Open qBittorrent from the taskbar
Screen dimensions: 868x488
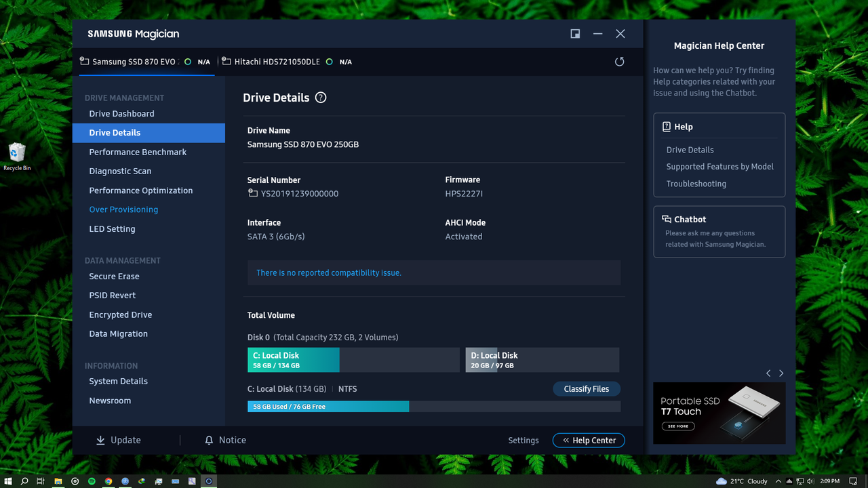(x=125, y=481)
